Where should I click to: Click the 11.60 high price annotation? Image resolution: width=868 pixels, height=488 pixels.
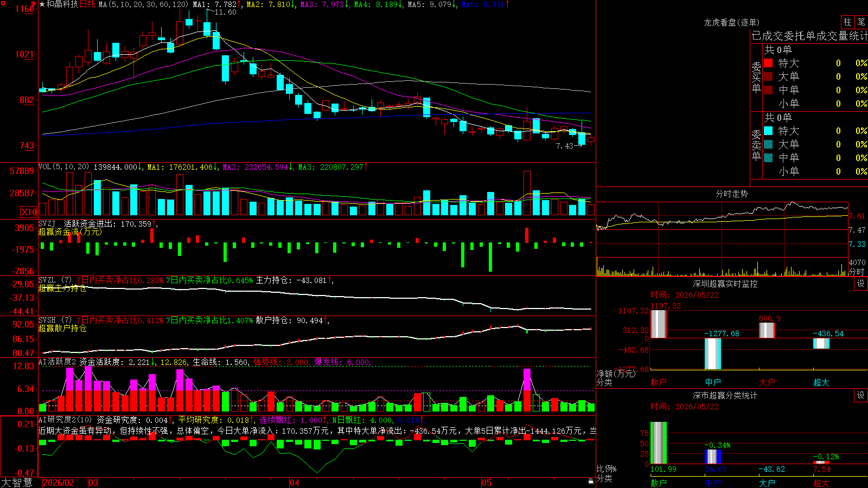point(225,12)
